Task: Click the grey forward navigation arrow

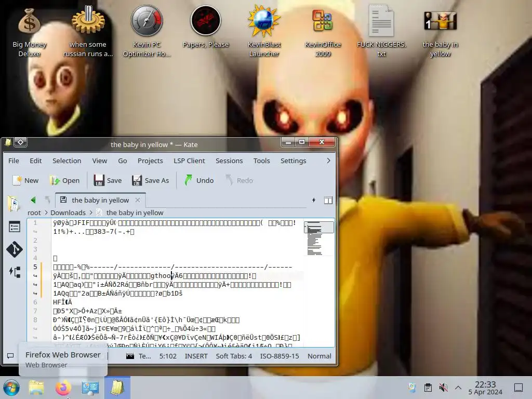Action: tap(47, 200)
